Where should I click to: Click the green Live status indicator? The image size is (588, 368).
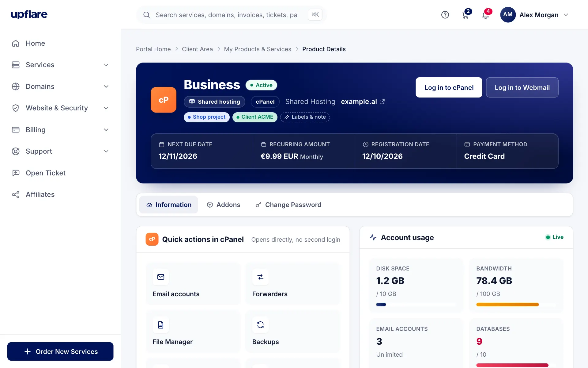click(554, 237)
